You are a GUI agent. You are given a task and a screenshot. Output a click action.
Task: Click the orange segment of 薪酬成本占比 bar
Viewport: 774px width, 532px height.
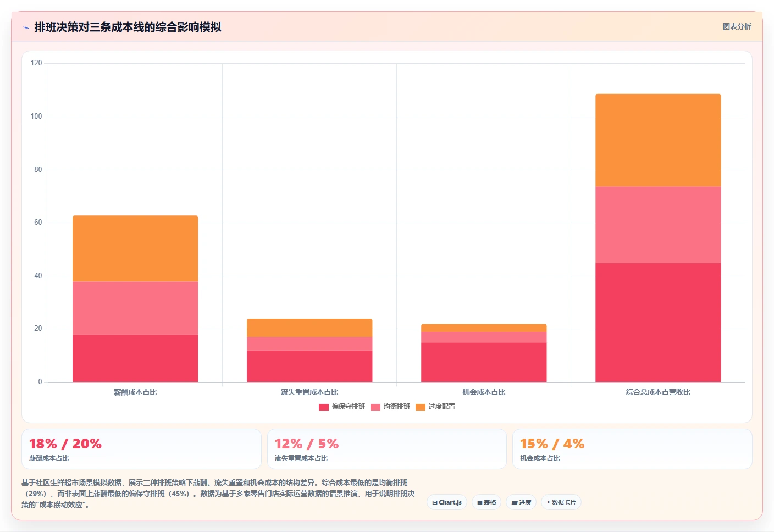(135, 248)
